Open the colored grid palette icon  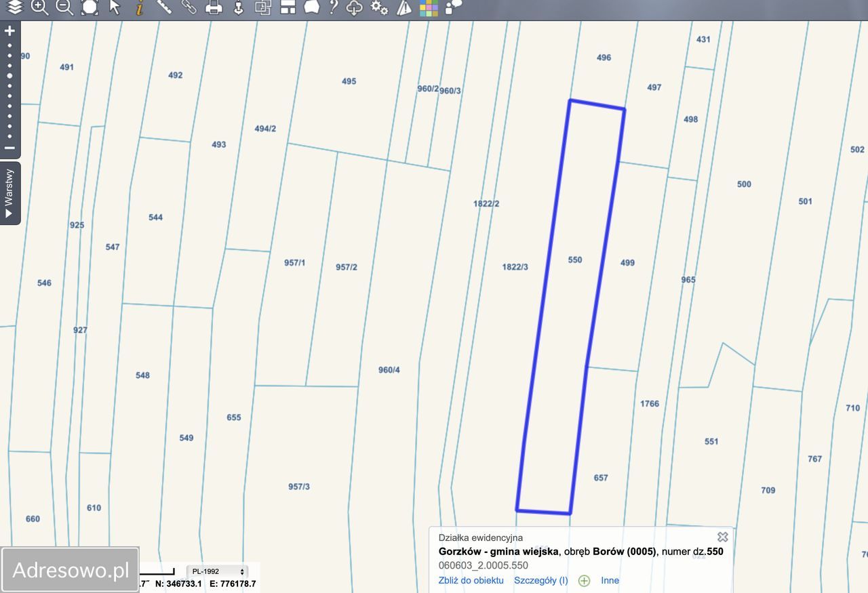(x=429, y=7)
